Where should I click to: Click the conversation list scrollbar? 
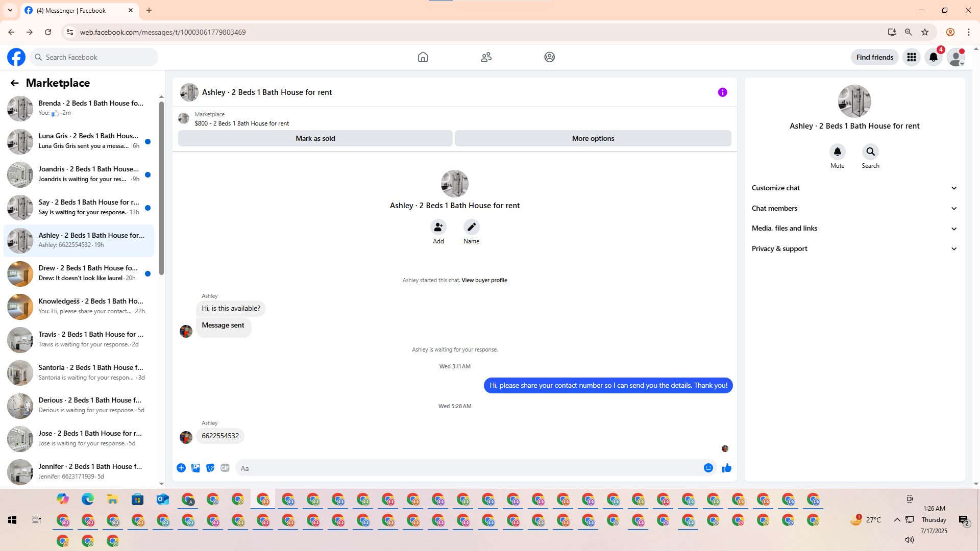[161, 188]
